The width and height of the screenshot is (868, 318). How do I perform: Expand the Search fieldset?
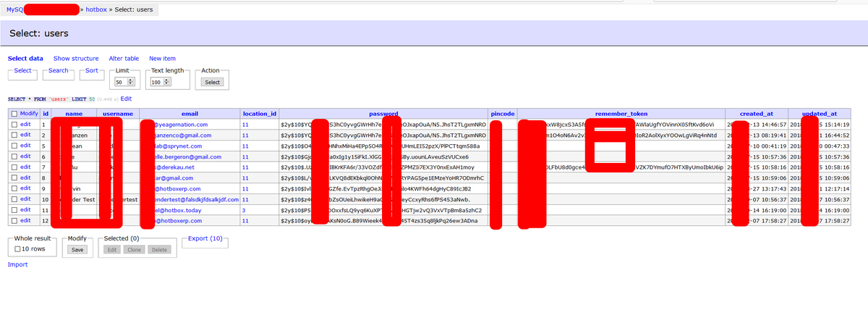pyautogui.click(x=59, y=70)
